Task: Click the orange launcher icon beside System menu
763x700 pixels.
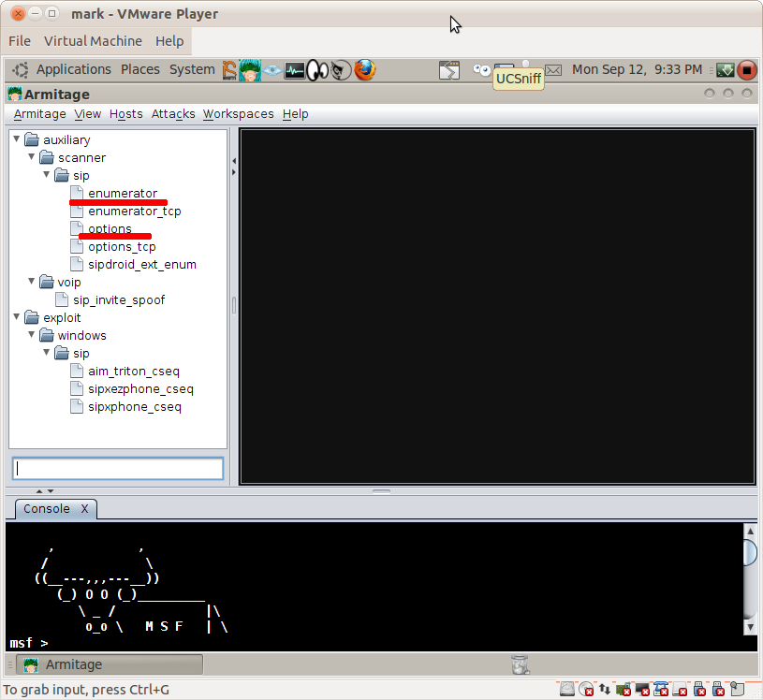Action: (x=229, y=70)
